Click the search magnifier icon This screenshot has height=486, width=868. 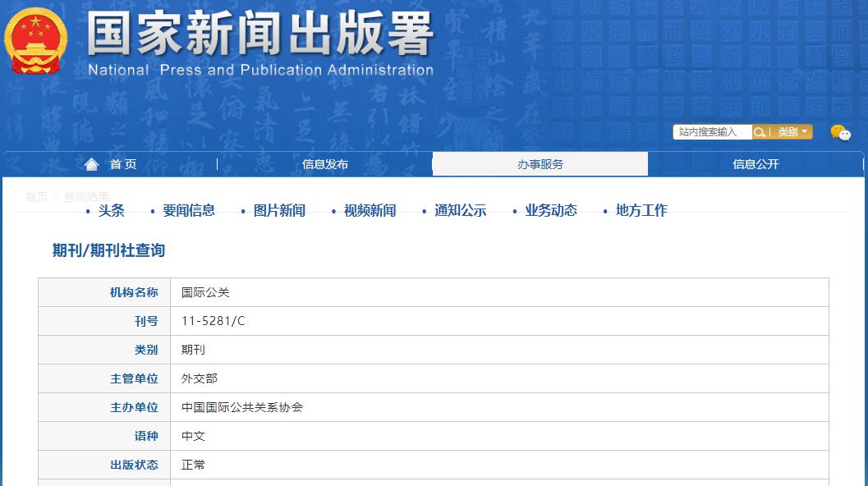760,131
